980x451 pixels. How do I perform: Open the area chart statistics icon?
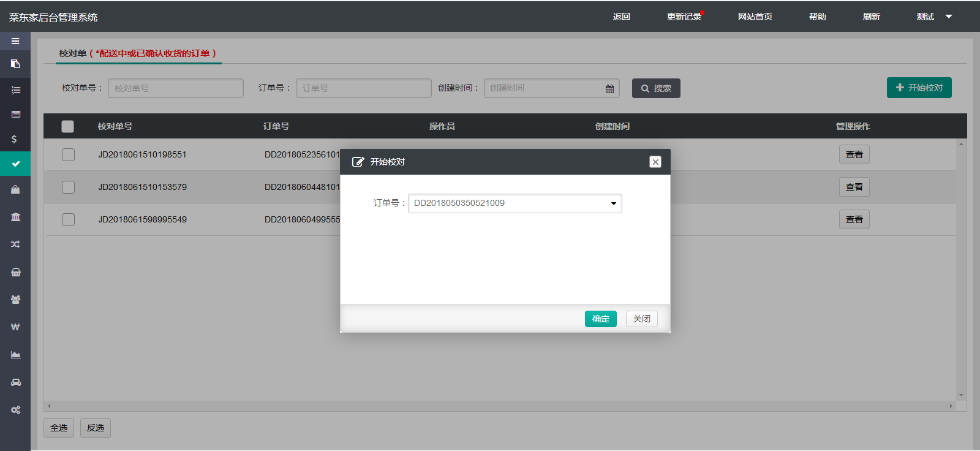click(15, 355)
